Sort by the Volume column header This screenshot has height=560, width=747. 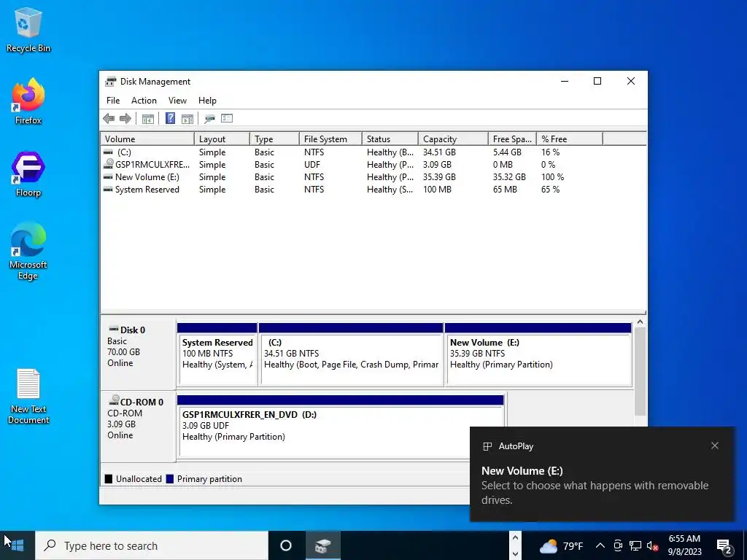click(147, 139)
